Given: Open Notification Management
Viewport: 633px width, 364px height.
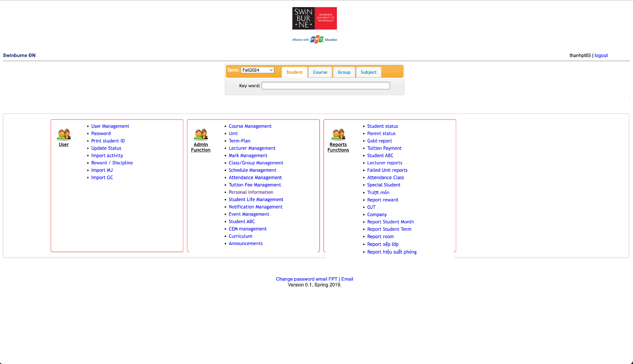Looking at the screenshot, I should tap(256, 207).
